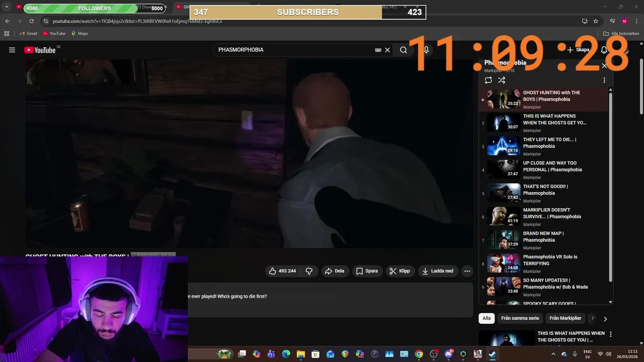Image resolution: width=644 pixels, height=362 pixels.
Task: Play SO MANY UPDATES!! playlist video
Action: (x=544, y=287)
